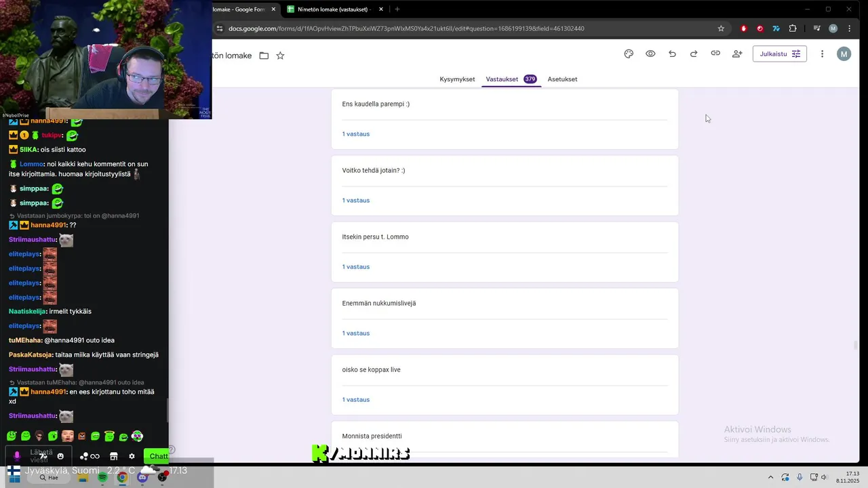Open the form theme palette icon
The height and width of the screenshot is (488, 868).
click(x=629, y=54)
